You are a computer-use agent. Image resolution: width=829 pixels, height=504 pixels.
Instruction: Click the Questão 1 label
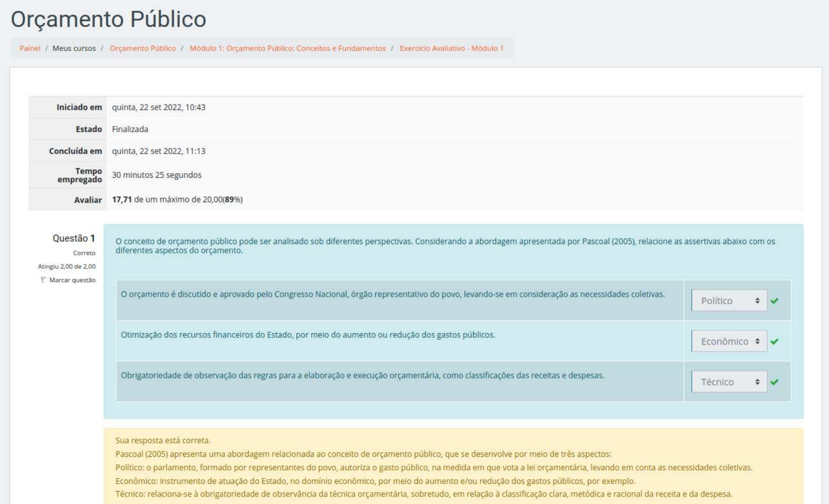[x=73, y=238]
